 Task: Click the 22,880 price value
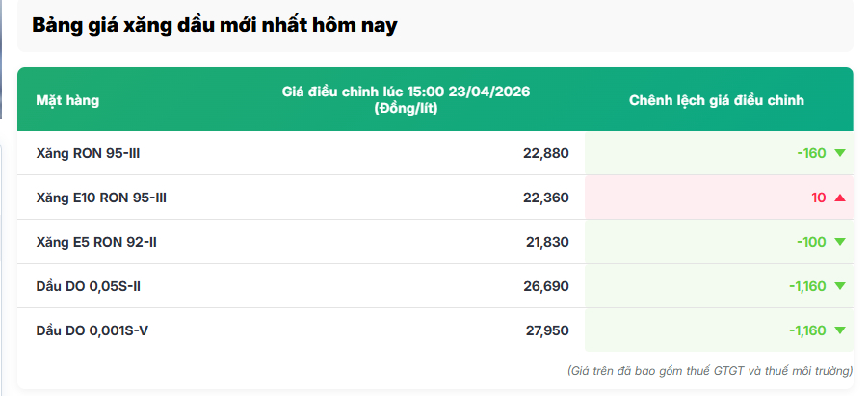click(x=547, y=153)
